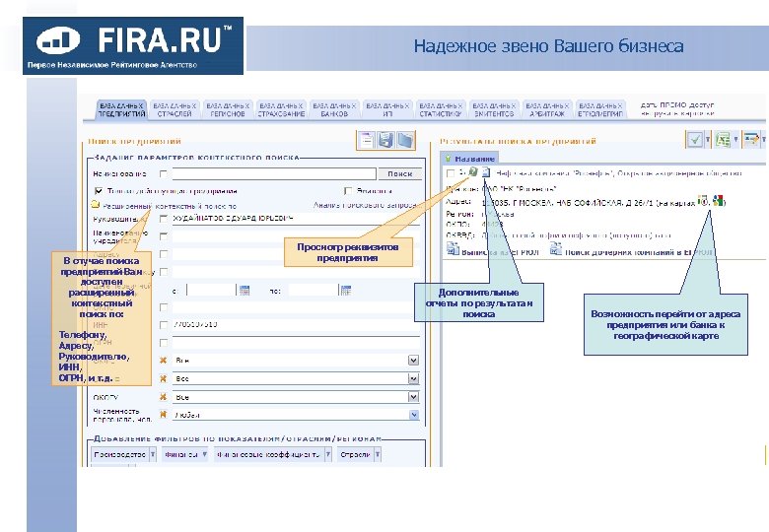This screenshot has width=769, height=532.
Task: Select the Rosneft result row checkbox
Action: tap(451, 173)
